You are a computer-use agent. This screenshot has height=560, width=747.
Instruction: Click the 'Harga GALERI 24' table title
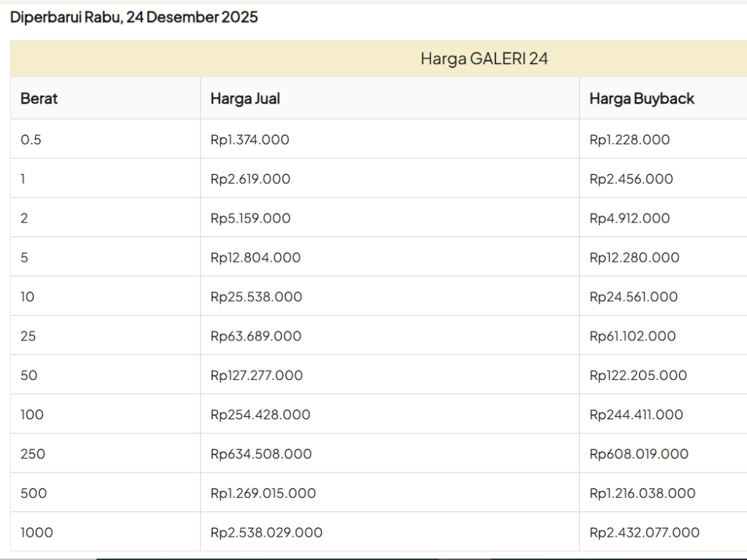[x=484, y=59]
